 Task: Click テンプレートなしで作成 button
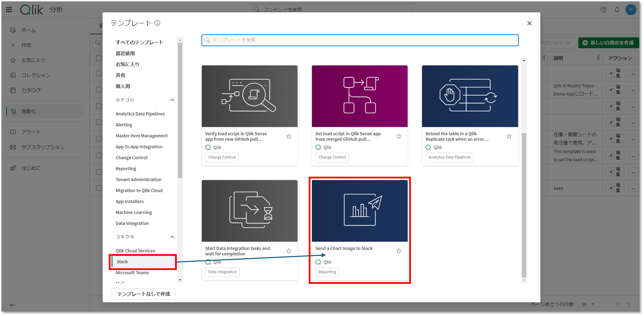(x=144, y=294)
